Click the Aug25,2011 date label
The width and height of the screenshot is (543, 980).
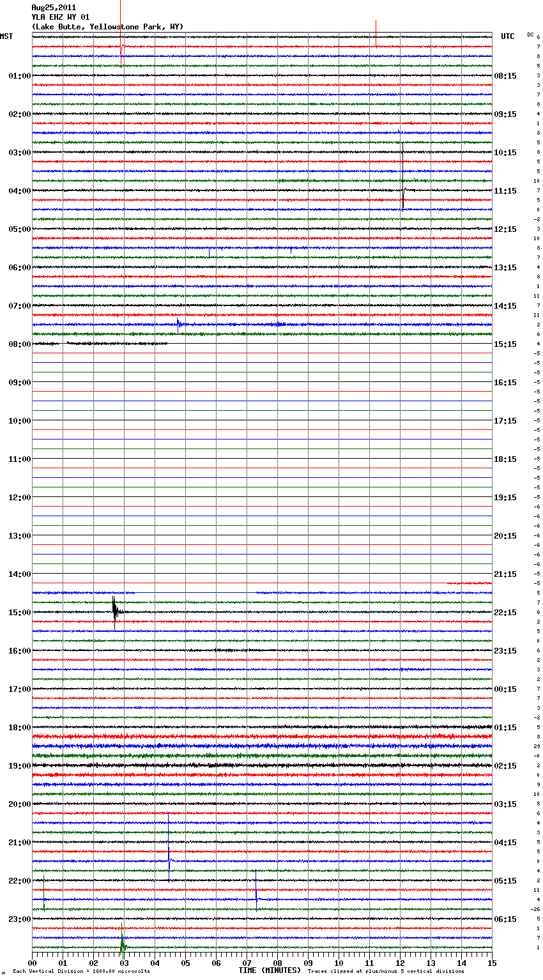pyautogui.click(x=54, y=8)
